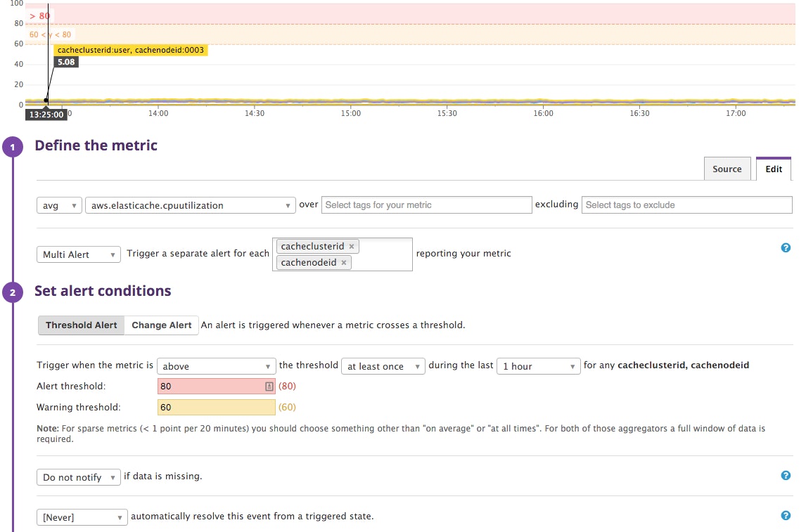Click help icon for missing data setting
This screenshot has height=532, width=806.
click(786, 476)
